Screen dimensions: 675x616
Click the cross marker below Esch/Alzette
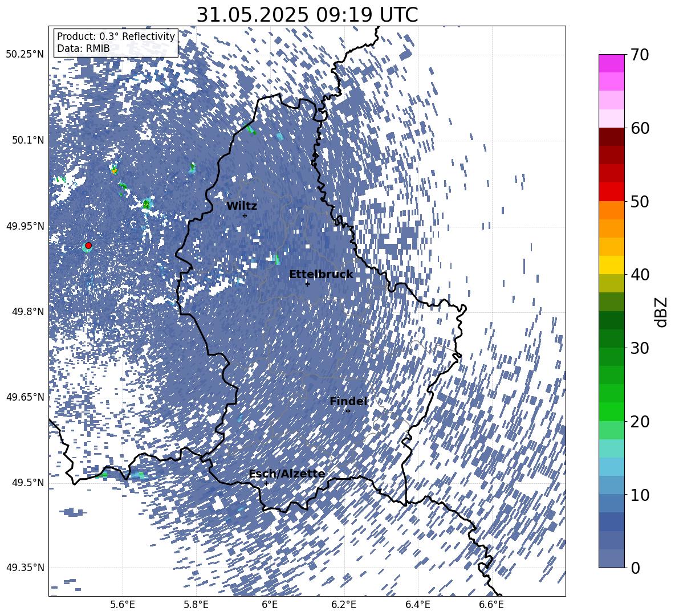click(x=266, y=483)
